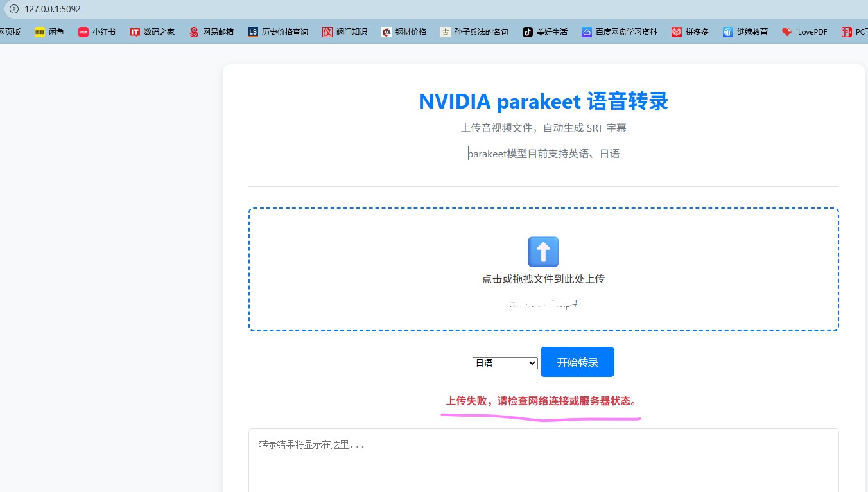This screenshot has height=492, width=868.
Task: Click the 点击或拖拽文件到此处上传 text
Action: click(x=543, y=279)
